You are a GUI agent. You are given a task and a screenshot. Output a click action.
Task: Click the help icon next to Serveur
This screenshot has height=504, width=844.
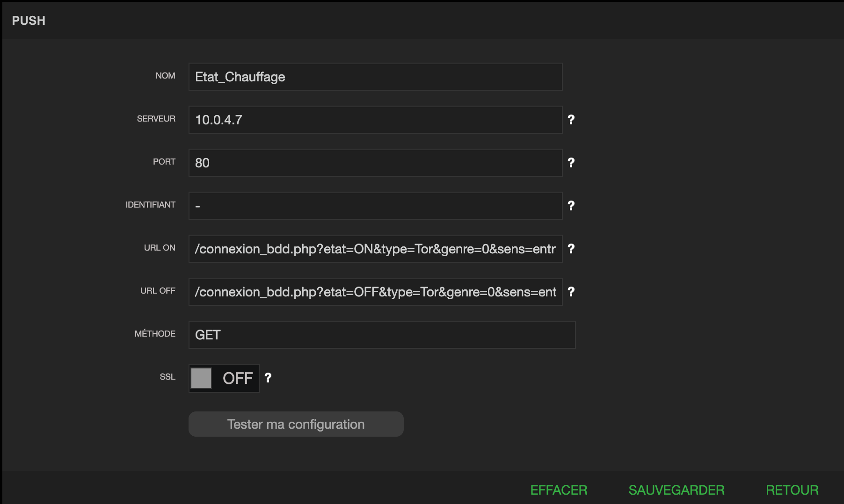tap(571, 120)
